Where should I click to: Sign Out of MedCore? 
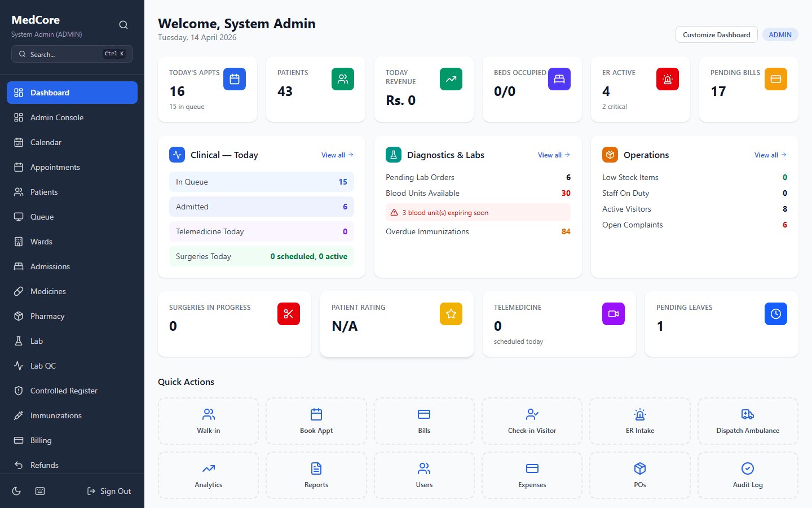click(x=109, y=491)
